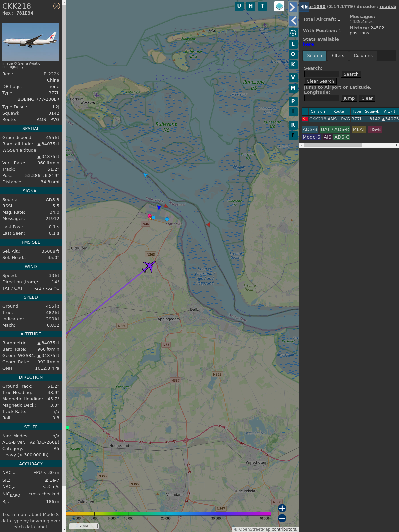399x532 pixels.
Task: Expand sidebar with right chevron button
Action: click(x=293, y=7)
